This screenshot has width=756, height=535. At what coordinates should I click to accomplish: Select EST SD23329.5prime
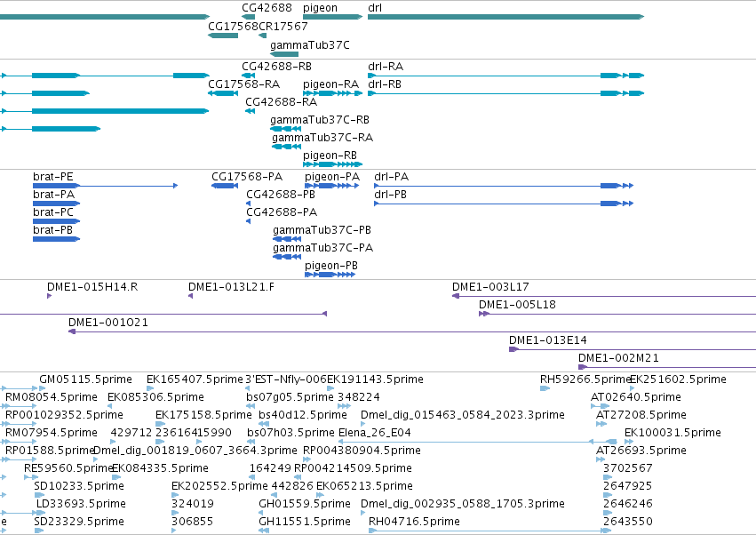79,522
